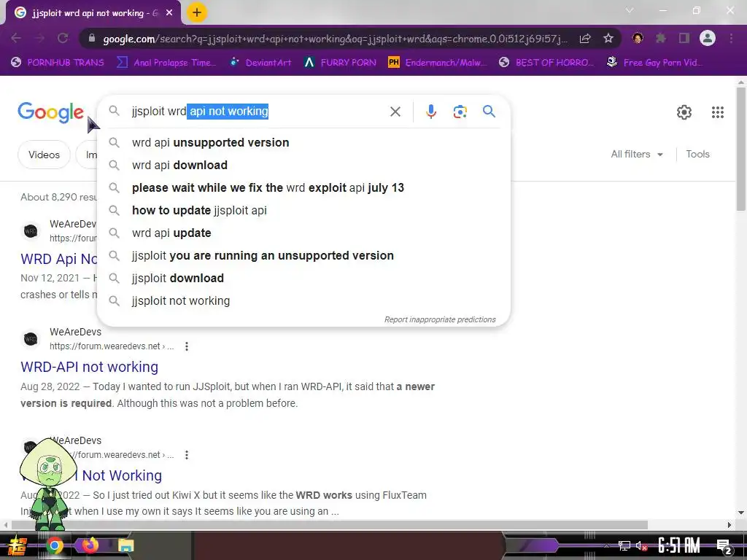Toggle the browser side panel
Viewport: 747px width, 560px height.
click(684, 38)
